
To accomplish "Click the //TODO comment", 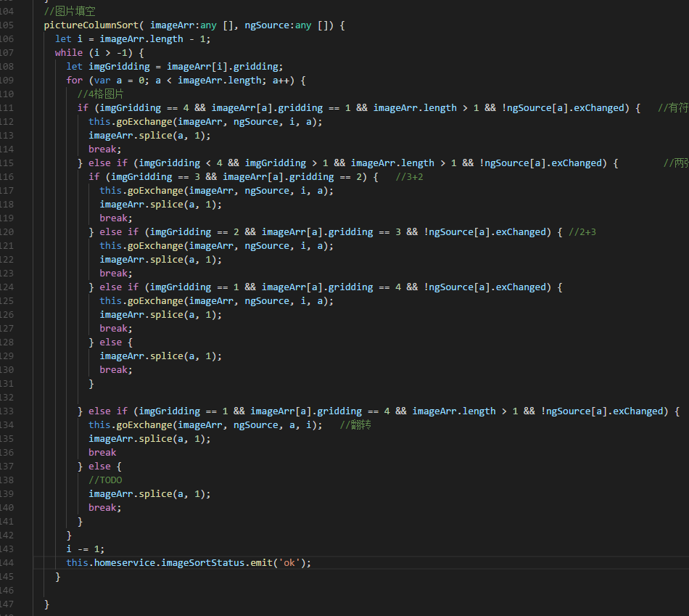I will [x=105, y=480].
